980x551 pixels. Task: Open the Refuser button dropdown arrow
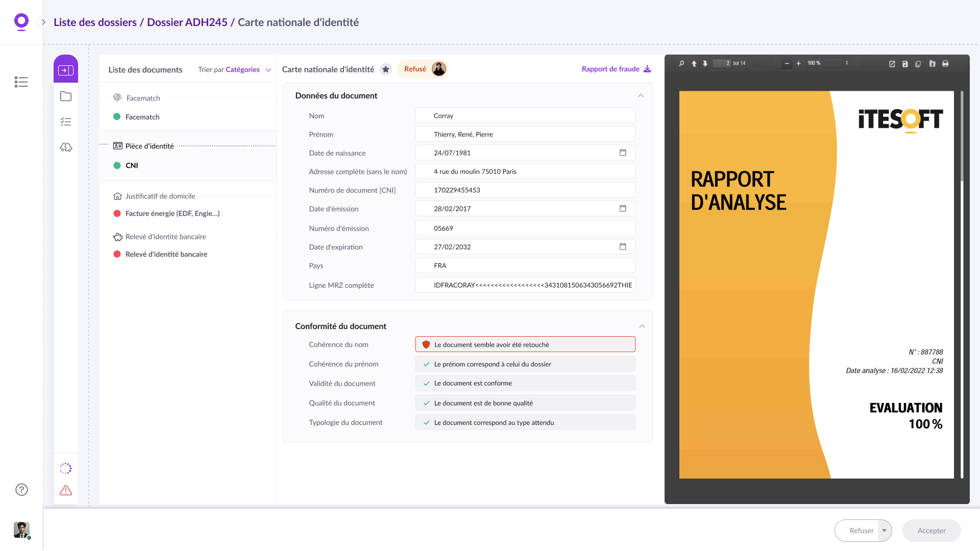(x=885, y=531)
